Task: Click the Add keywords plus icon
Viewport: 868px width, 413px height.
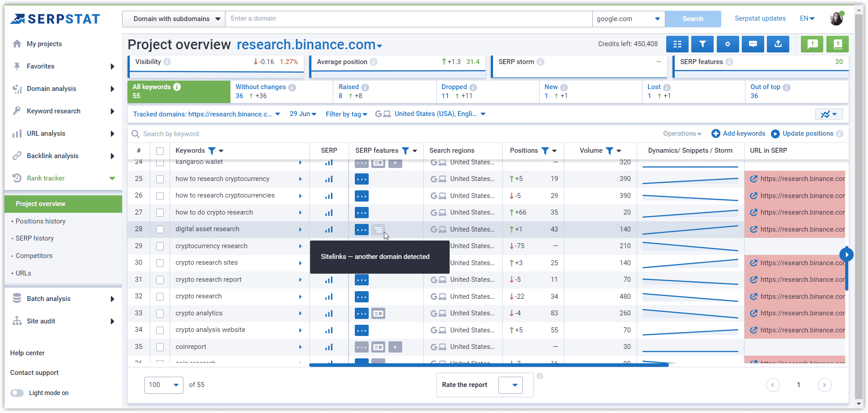Action: pyautogui.click(x=715, y=133)
